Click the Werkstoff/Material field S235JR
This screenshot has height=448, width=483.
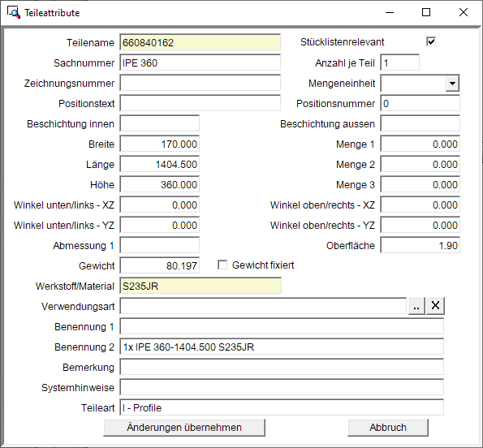click(201, 286)
